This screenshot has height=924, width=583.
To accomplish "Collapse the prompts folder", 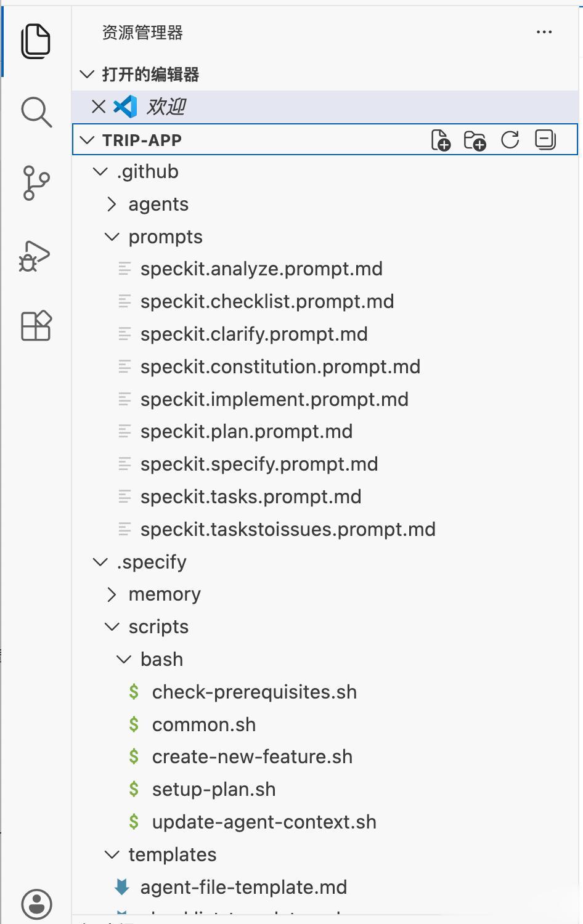I will tap(165, 237).
